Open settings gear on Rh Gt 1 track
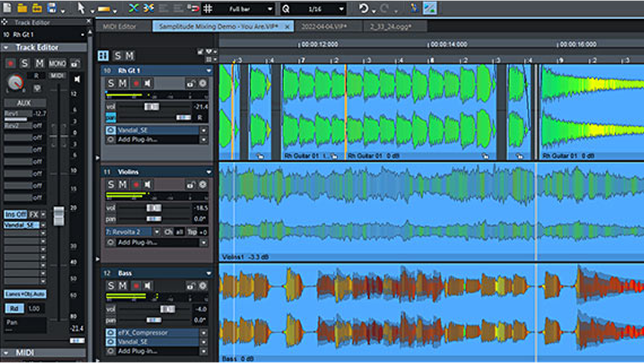 tap(203, 84)
